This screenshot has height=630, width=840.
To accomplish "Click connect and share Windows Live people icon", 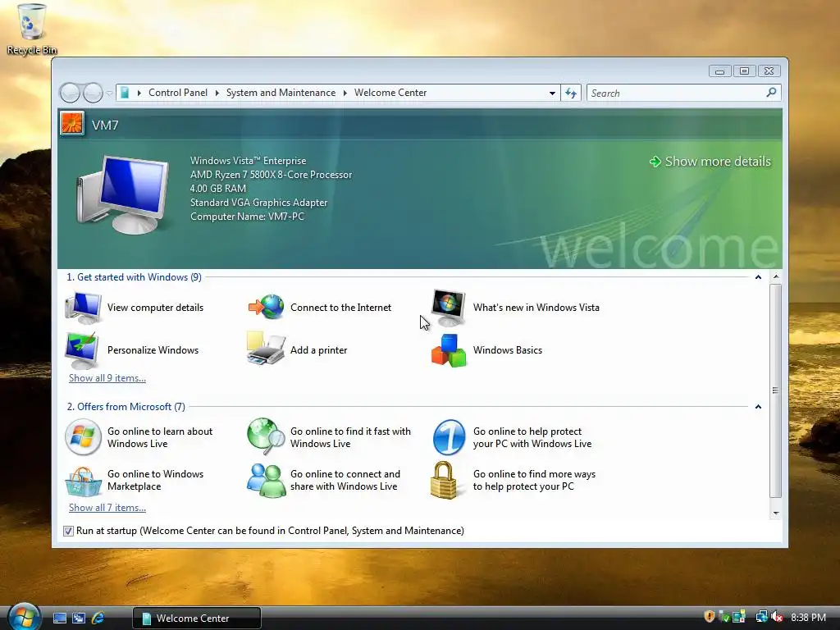I will coord(267,480).
